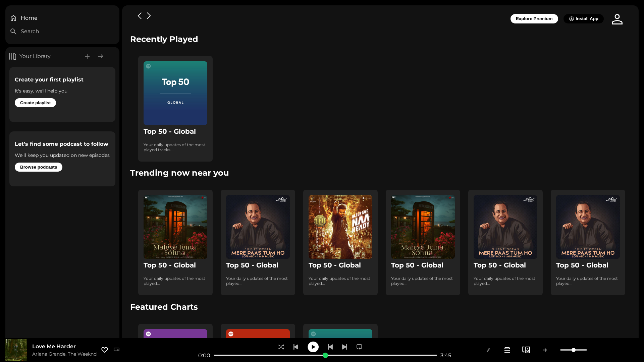The image size is (644, 362).
Task: Click the skip-back icon right of play
Action: point(330,347)
